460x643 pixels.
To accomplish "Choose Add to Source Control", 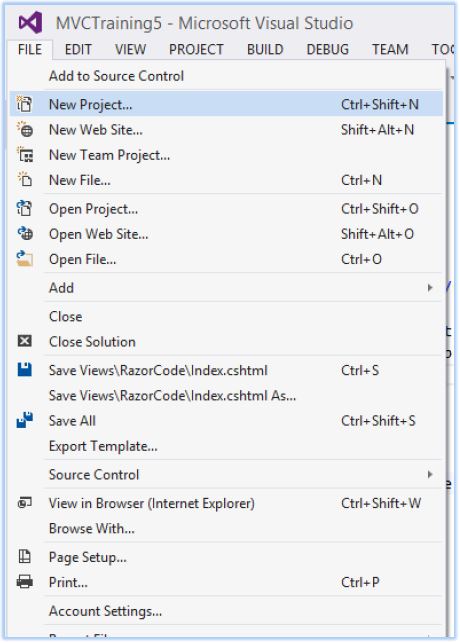I will (116, 76).
